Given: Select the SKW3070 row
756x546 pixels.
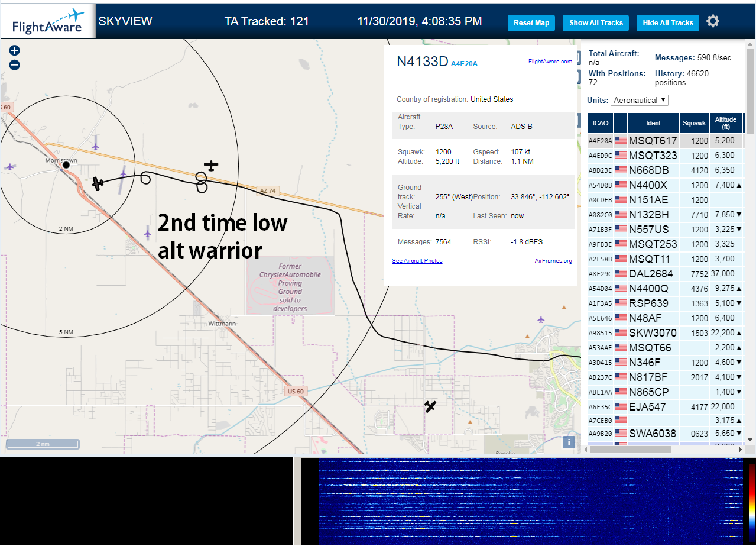Looking at the screenshot, I should [x=666, y=333].
